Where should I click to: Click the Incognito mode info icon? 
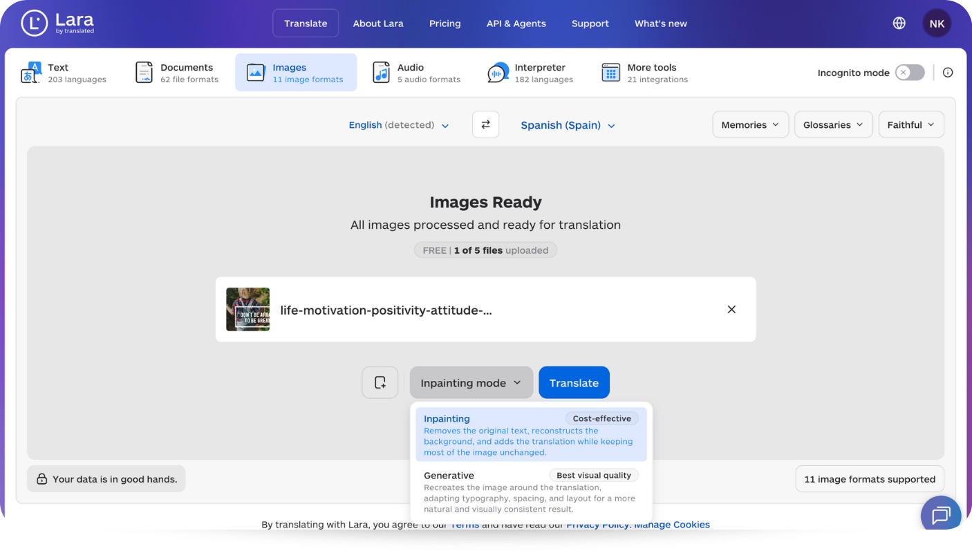tap(948, 73)
